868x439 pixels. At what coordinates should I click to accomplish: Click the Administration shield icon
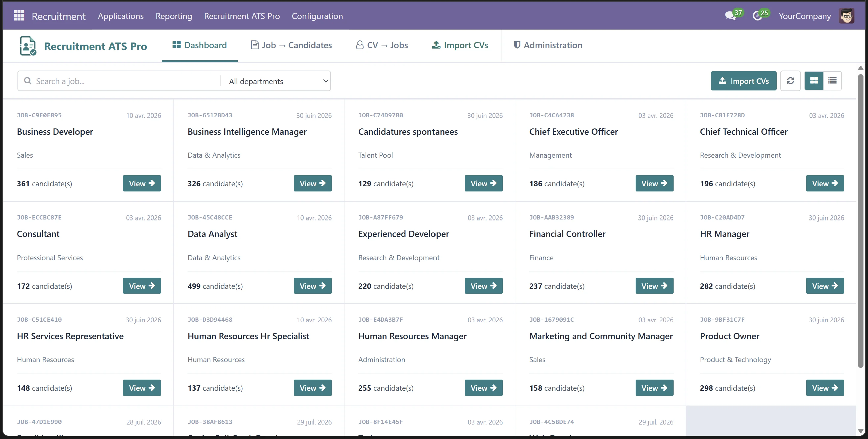pos(517,45)
